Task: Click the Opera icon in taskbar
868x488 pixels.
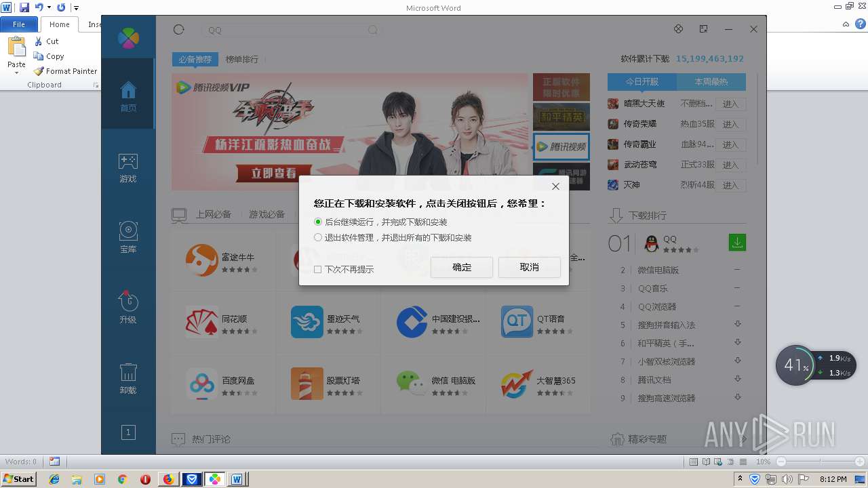Action: point(145,479)
